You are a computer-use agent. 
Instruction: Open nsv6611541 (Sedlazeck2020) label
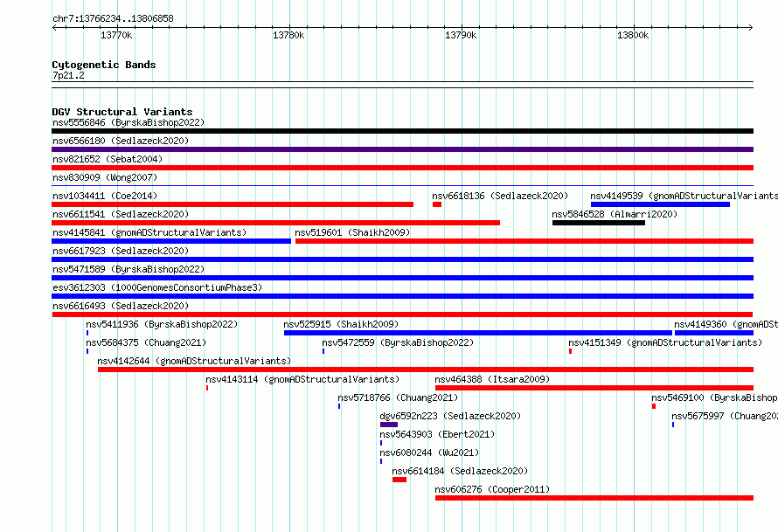(x=121, y=214)
